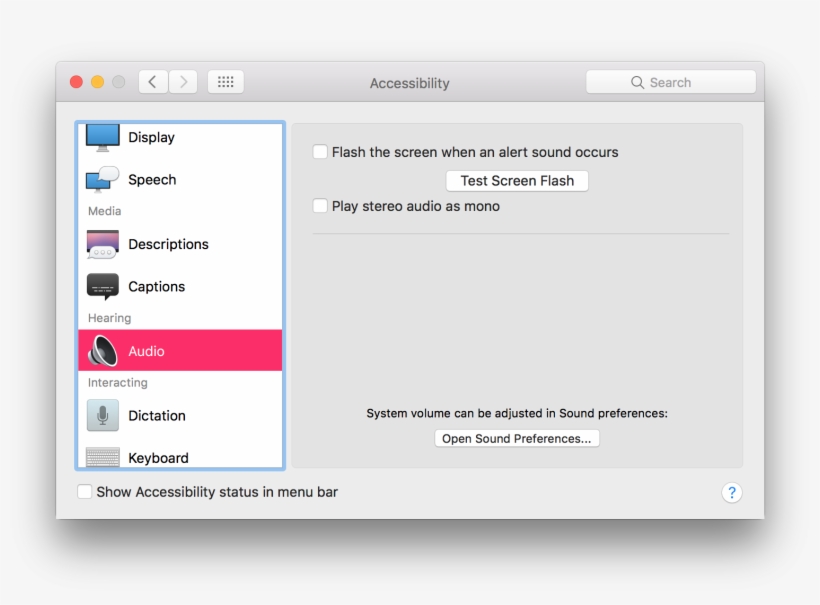Open Sound Preferences
The height and width of the screenshot is (605, 820).
click(x=516, y=438)
